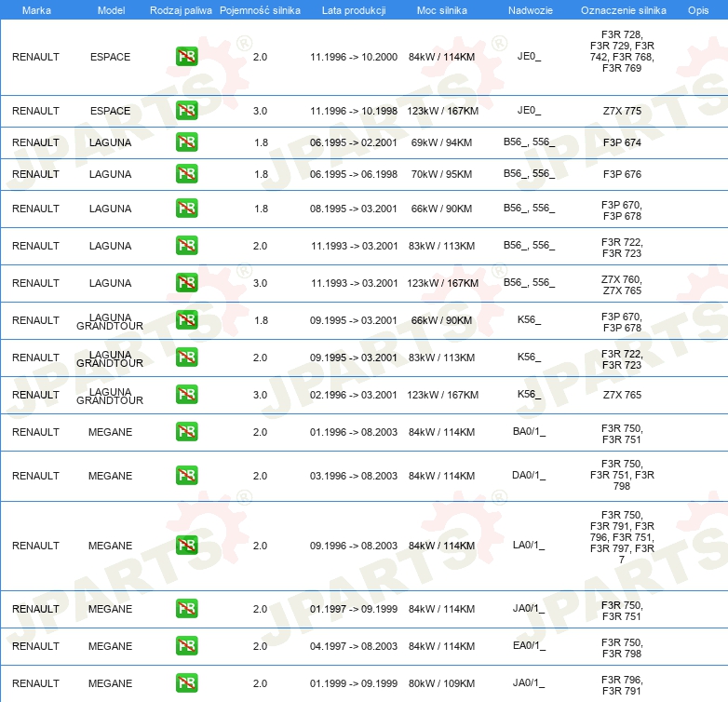Click the Marka column header
The image size is (728, 702).
(x=35, y=9)
